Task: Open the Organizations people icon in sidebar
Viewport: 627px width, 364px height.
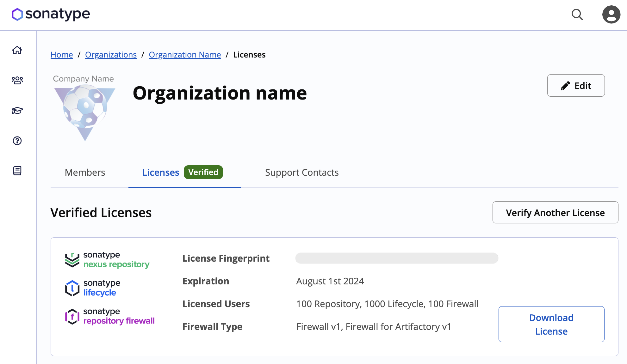Action: point(17,80)
